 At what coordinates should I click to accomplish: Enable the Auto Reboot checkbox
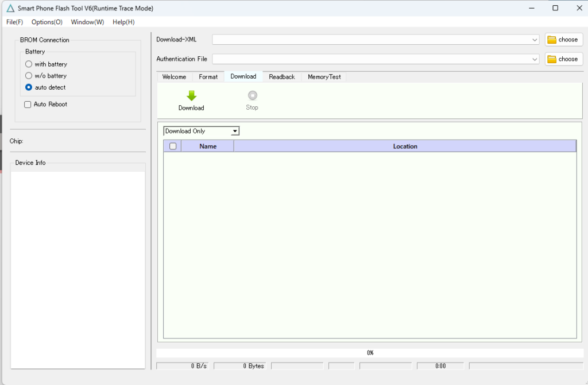coord(28,105)
